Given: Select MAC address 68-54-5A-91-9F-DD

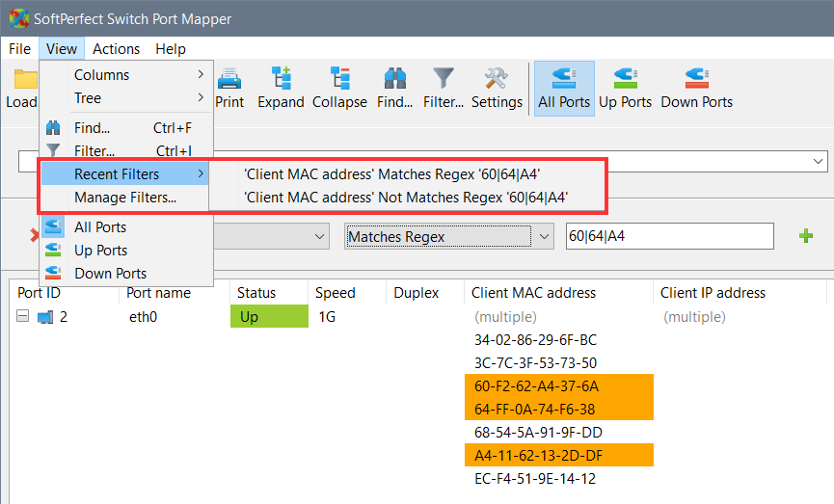Looking at the screenshot, I should click(x=538, y=433).
